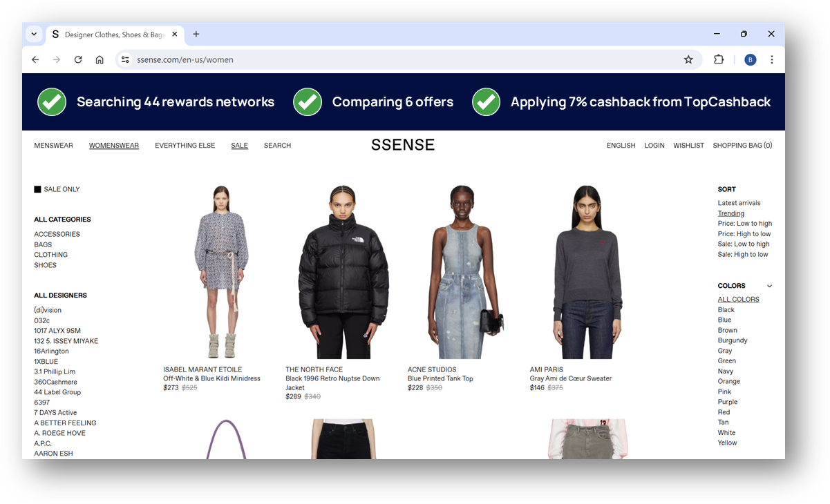The width and height of the screenshot is (830, 504).
Task: Go to the browser home page icon
Action: click(100, 60)
